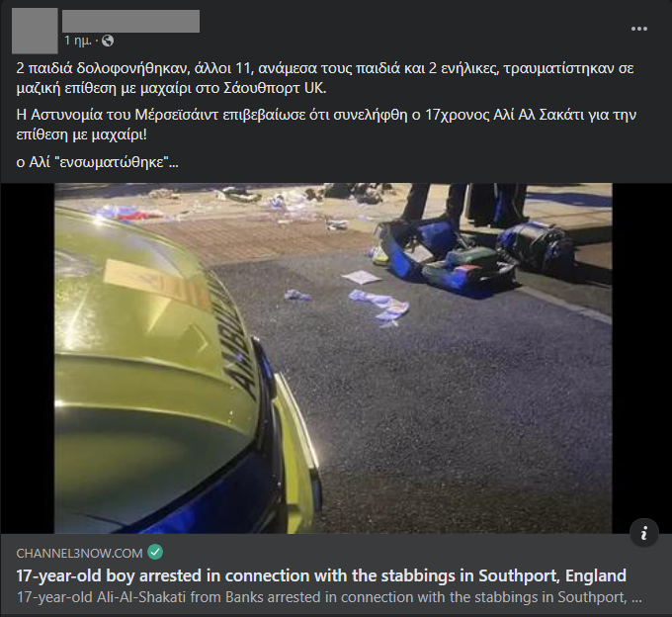
Task: Click the black bar right of the photo
Action: click(x=641, y=358)
